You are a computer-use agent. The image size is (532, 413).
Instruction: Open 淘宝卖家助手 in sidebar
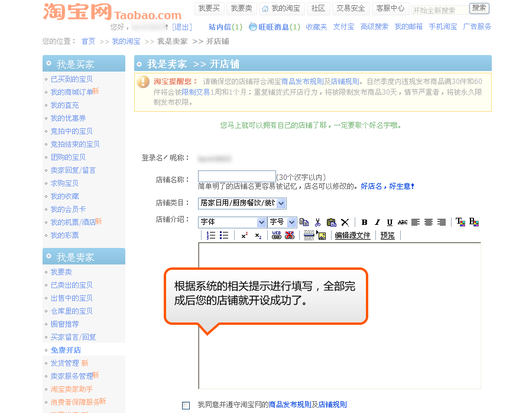tap(72, 389)
